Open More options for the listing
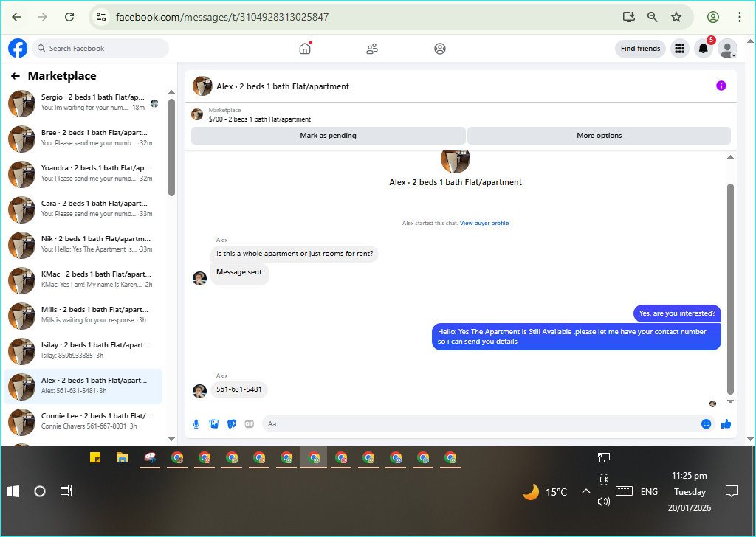The height and width of the screenshot is (537, 756). point(599,135)
